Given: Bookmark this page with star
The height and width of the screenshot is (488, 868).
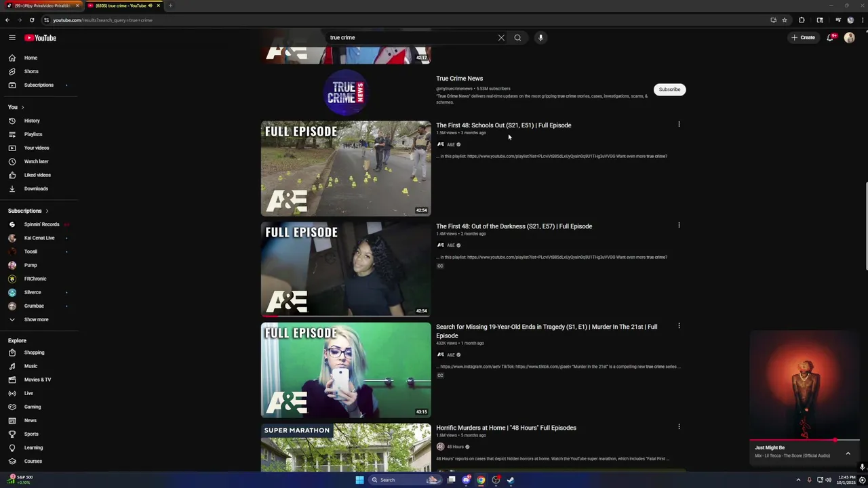Looking at the screenshot, I should pyautogui.click(x=785, y=20).
